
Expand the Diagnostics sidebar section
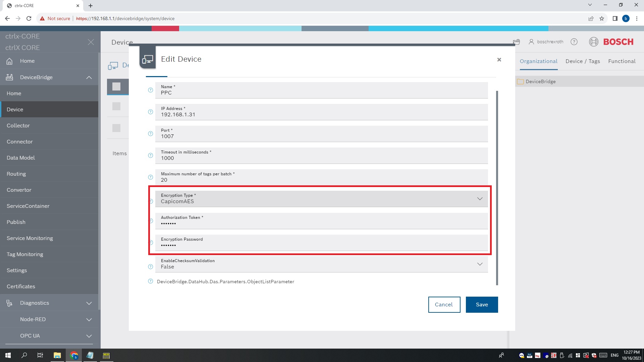89,303
